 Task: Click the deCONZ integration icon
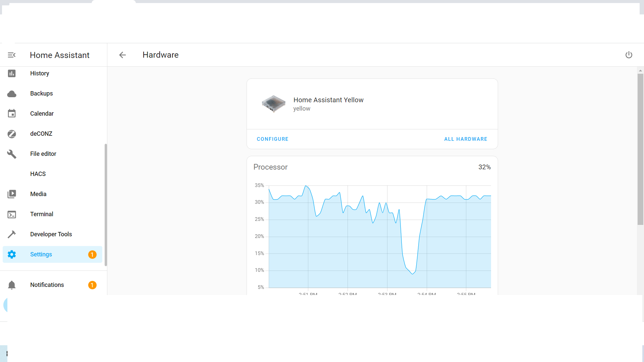point(12,134)
